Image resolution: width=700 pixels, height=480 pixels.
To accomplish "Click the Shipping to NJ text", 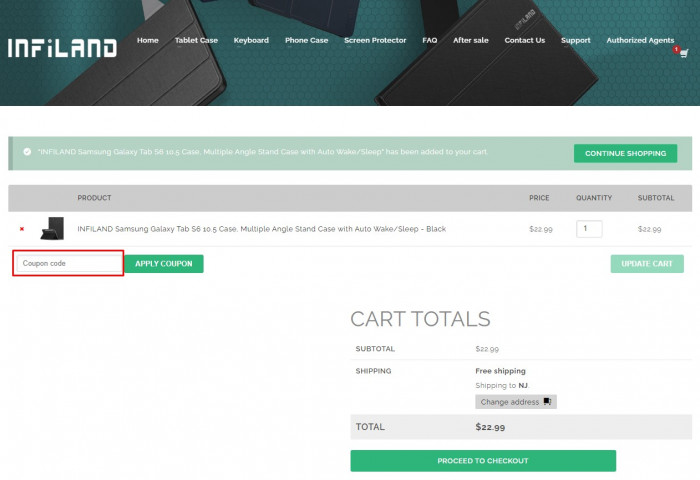I will pyautogui.click(x=502, y=385).
